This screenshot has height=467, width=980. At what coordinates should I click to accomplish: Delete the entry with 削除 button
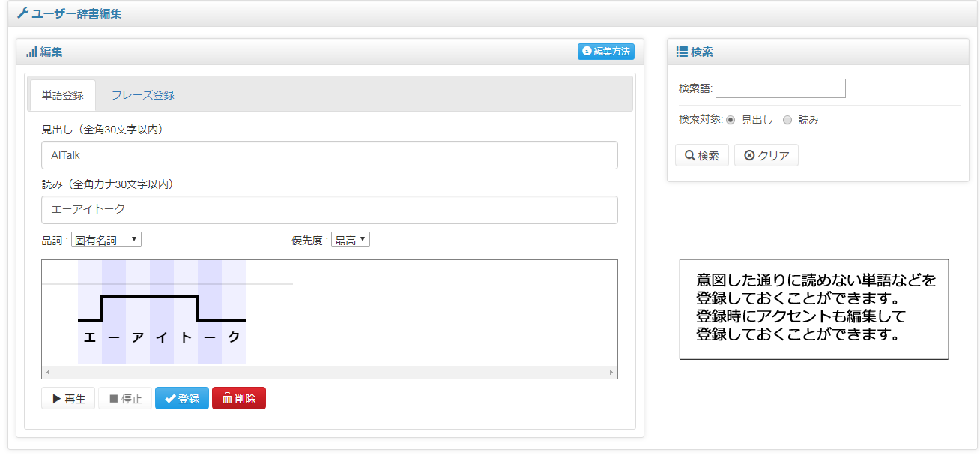pos(239,398)
